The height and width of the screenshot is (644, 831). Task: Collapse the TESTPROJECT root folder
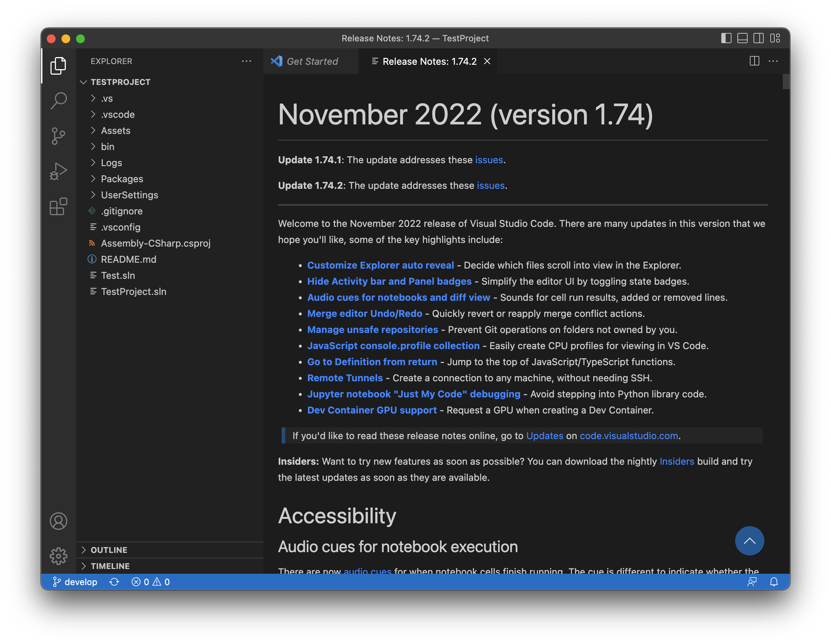pos(120,82)
